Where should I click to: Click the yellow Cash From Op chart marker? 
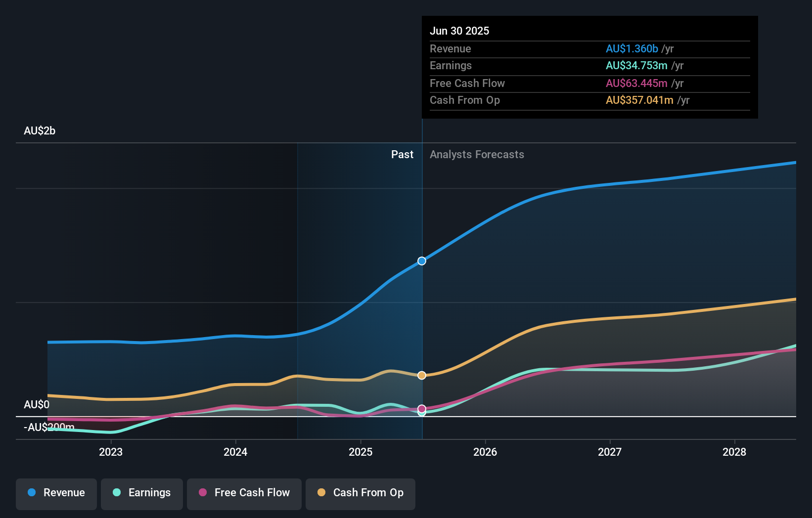coord(421,375)
